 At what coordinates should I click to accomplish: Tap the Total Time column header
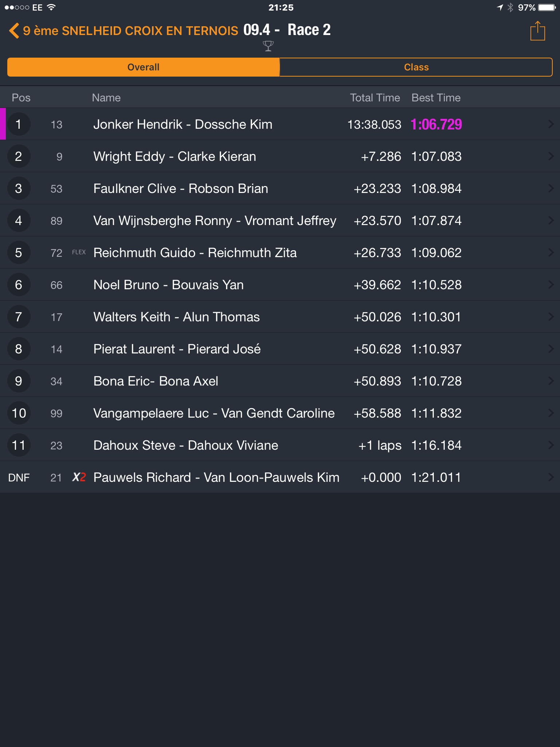click(x=375, y=98)
